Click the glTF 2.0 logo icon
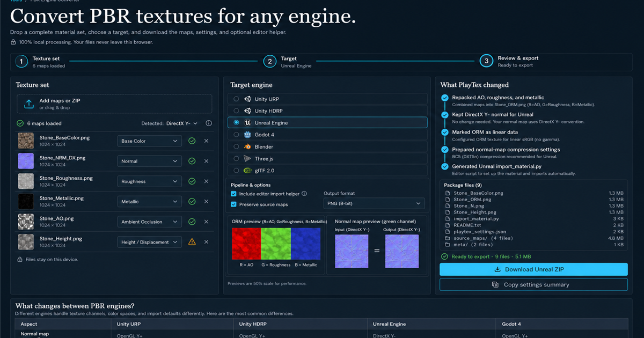 click(247, 171)
